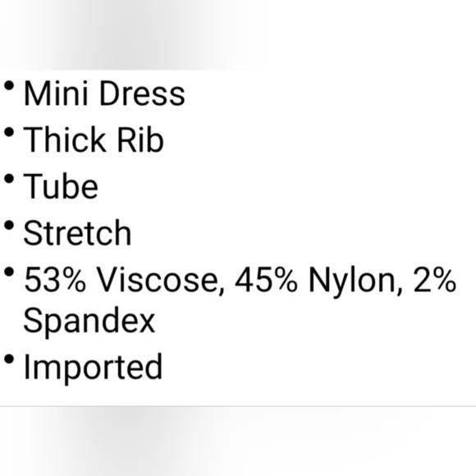This screenshot has height=476, width=476.
Task: Click the bullet before Imported
Action: (x=9, y=359)
